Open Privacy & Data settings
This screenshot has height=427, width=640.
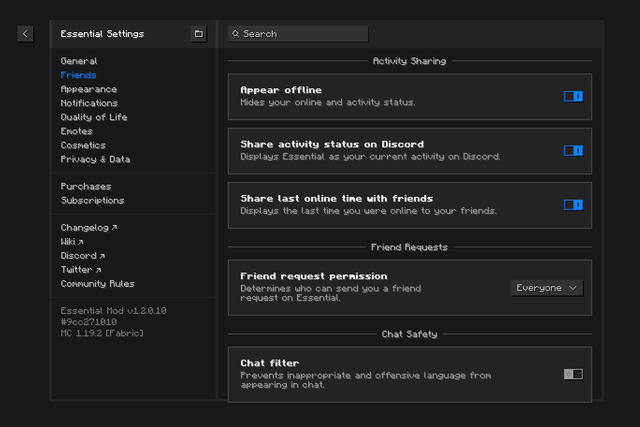point(96,159)
